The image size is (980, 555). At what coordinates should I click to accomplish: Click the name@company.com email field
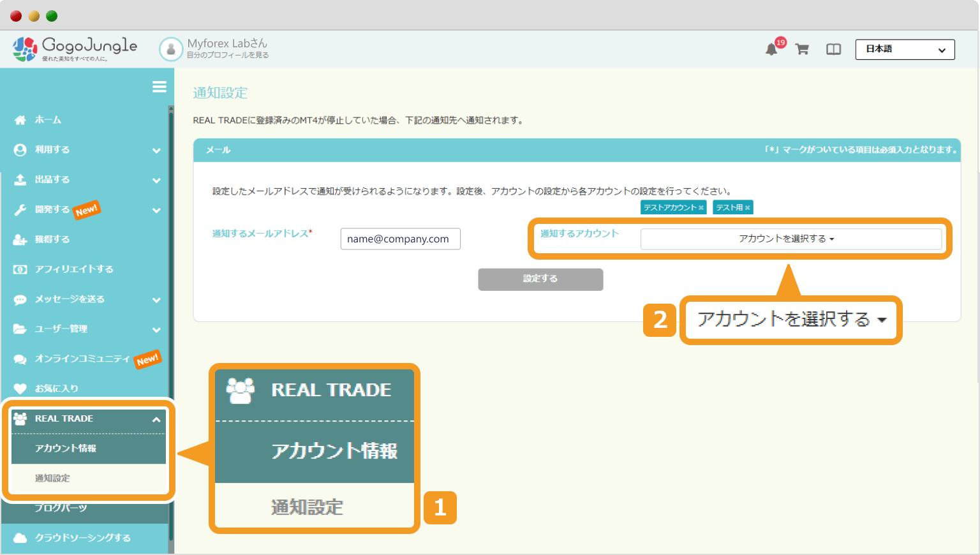(400, 239)
